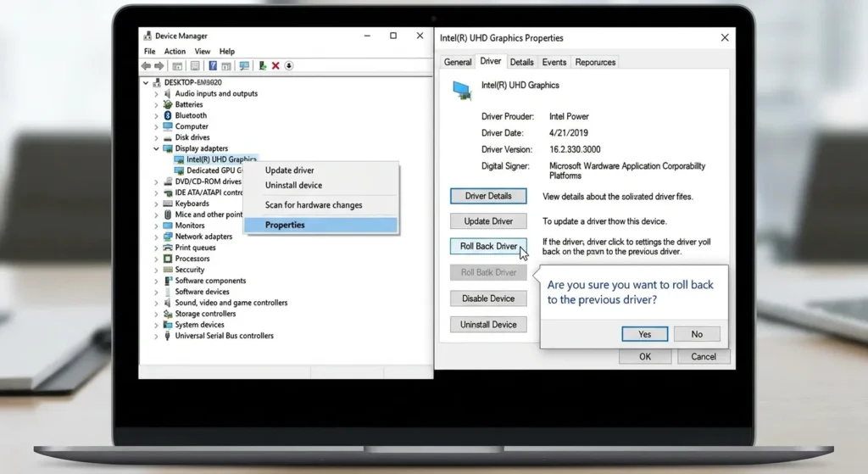Select the Sound, video and game controllers row
Screen dimensions: 868x474
coord(225,303)
